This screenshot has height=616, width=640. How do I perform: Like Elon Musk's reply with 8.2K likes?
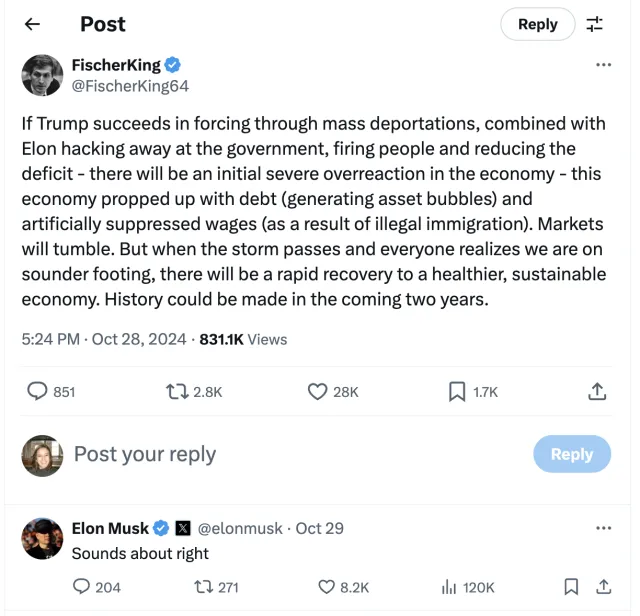326,587
